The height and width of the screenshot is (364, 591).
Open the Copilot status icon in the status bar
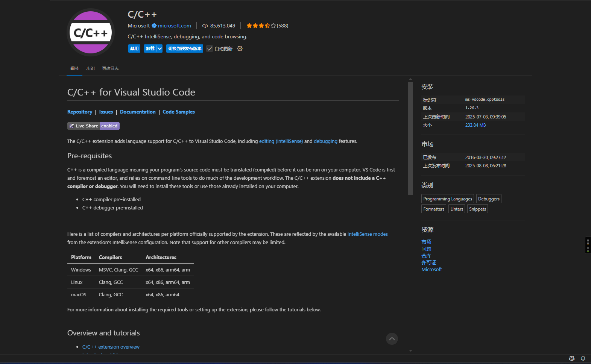(x=572, y=358)
